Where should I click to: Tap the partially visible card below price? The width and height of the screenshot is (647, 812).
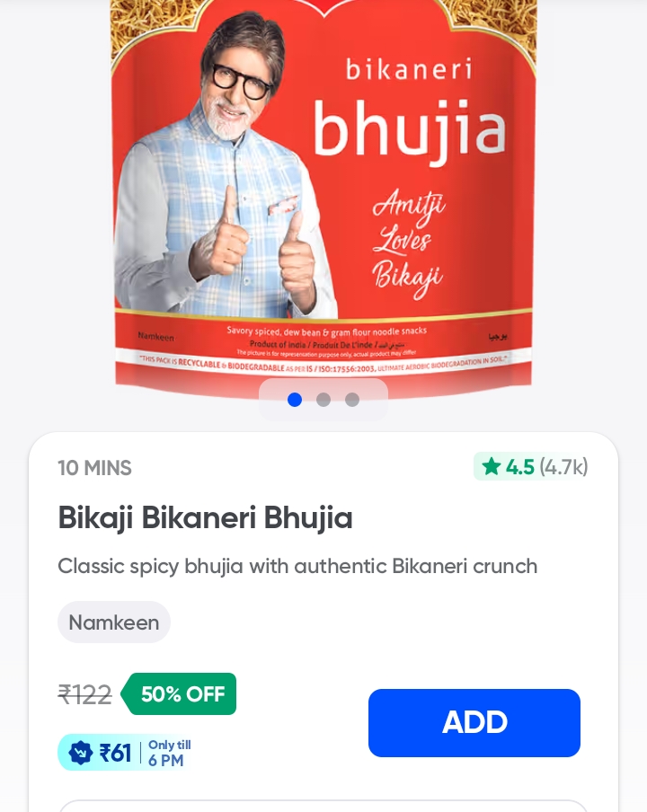[x=323, y=807]
